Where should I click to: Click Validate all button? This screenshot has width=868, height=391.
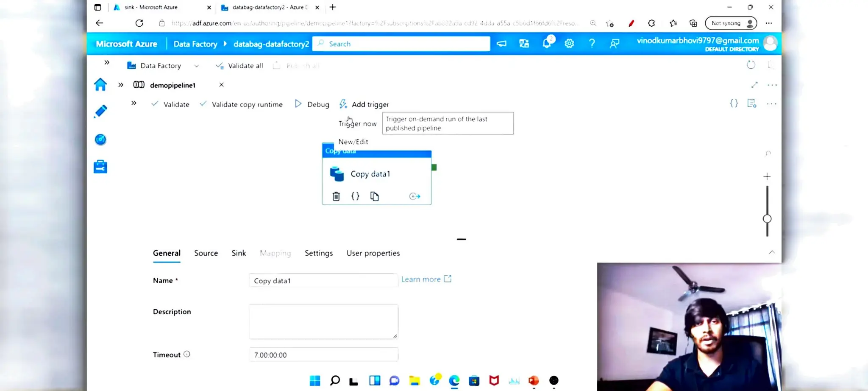[x=239, y=66]
